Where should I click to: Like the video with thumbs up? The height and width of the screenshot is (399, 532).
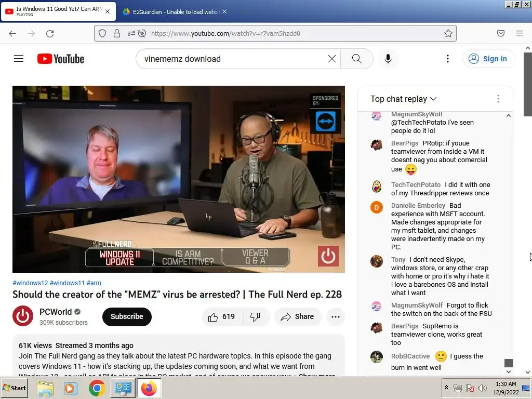[x=222, y=316]
